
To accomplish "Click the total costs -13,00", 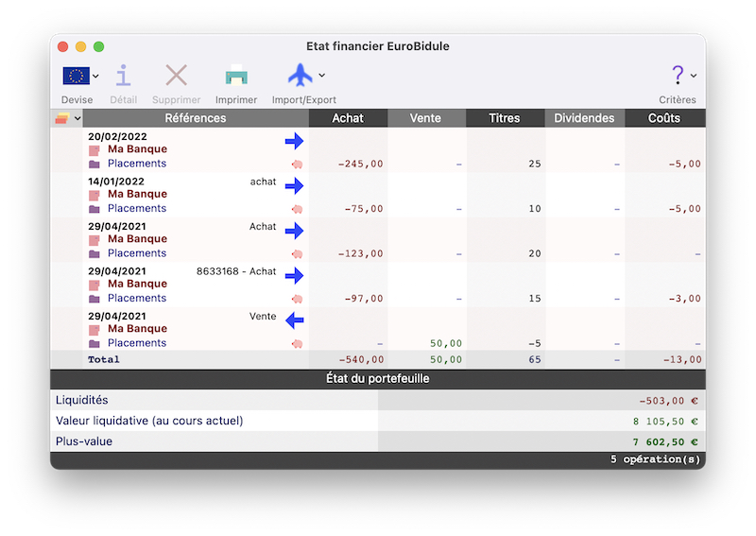I will 681,359.
